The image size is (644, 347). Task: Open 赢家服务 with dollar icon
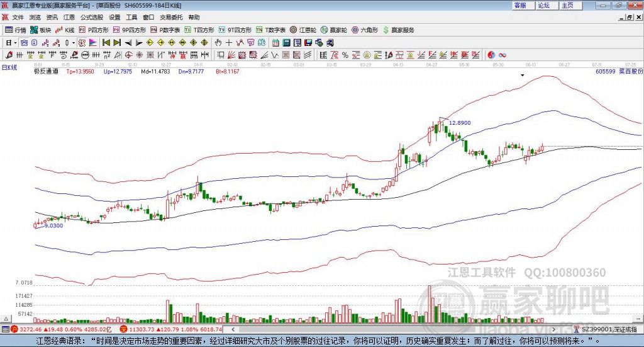click(x=399, y=30)
